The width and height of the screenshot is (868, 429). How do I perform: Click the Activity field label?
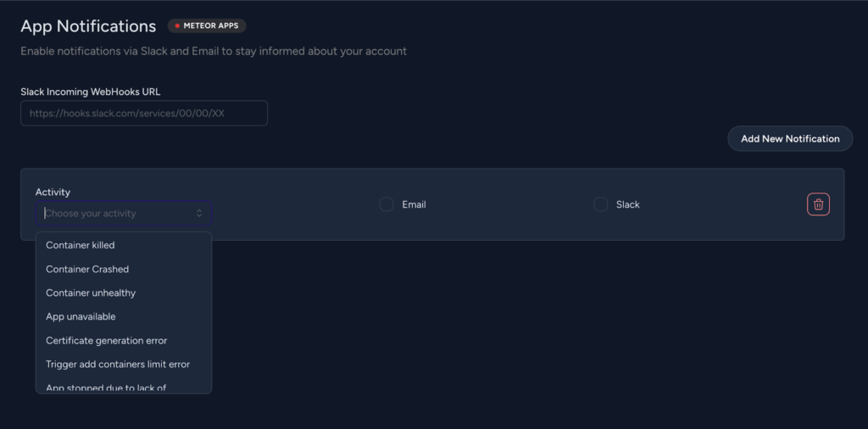coord(53,192)
